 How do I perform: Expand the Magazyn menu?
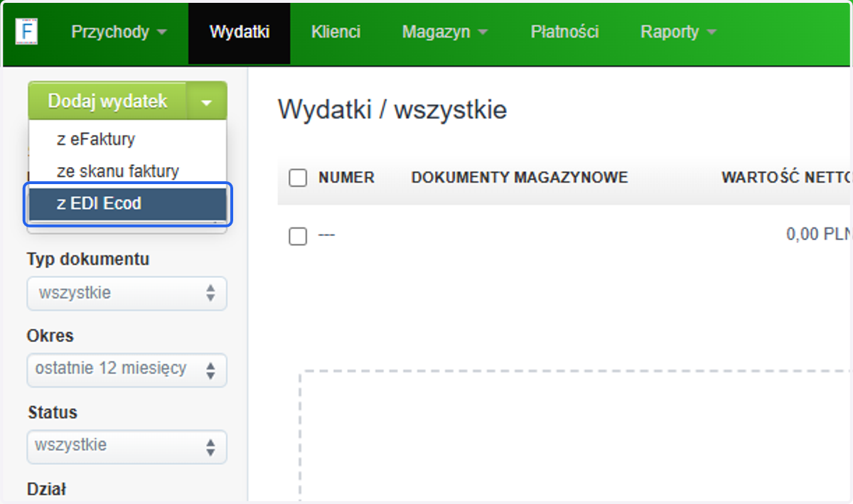pyautogui.click(x=445, y=32)
